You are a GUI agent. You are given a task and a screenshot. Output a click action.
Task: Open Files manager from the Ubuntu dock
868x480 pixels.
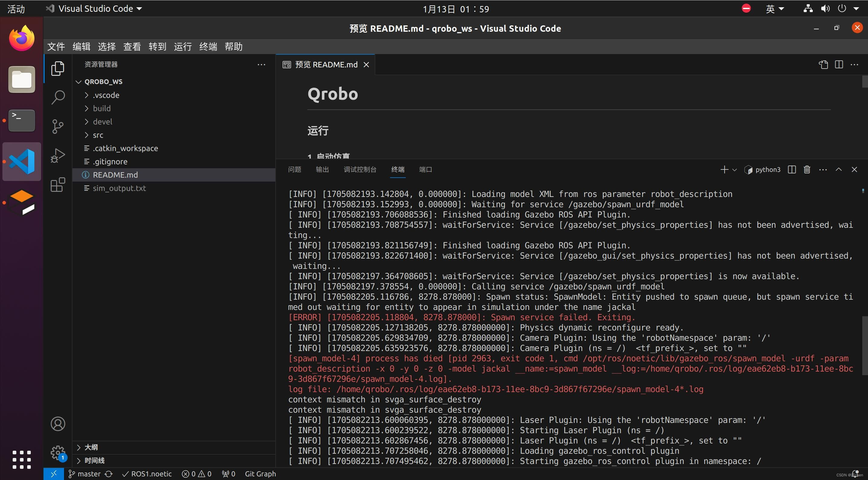(21, 79)
